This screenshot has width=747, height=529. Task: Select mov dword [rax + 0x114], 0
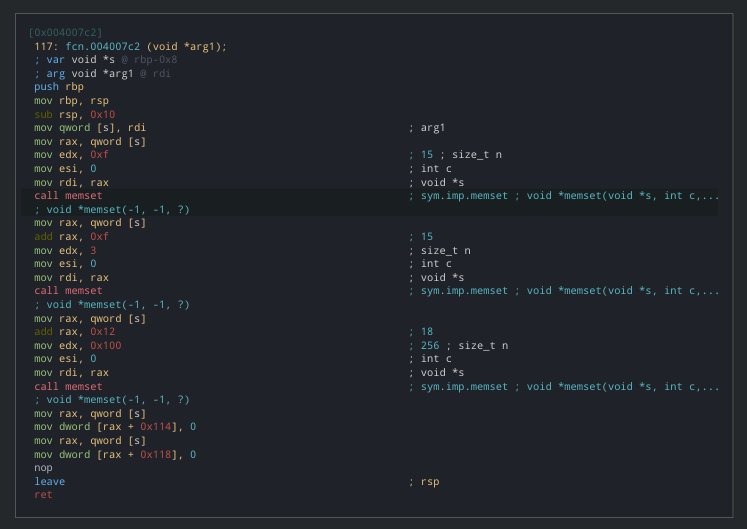pyautogui.click(x=114, y=427)
